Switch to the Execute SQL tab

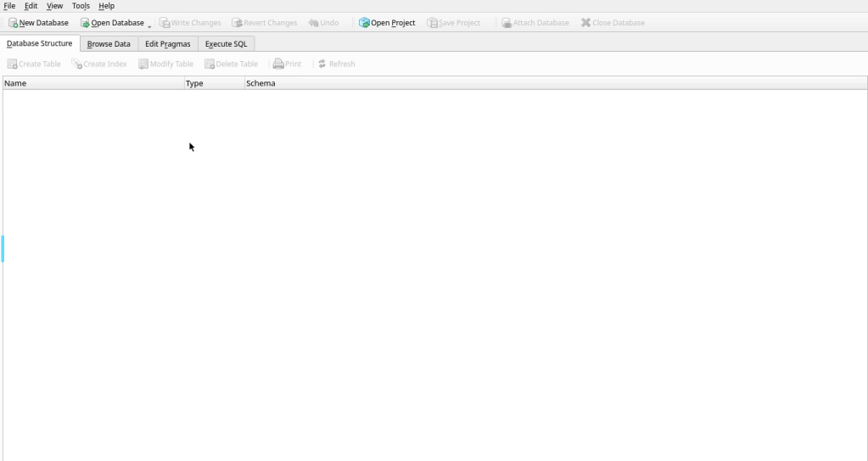[x=226, y=44]
